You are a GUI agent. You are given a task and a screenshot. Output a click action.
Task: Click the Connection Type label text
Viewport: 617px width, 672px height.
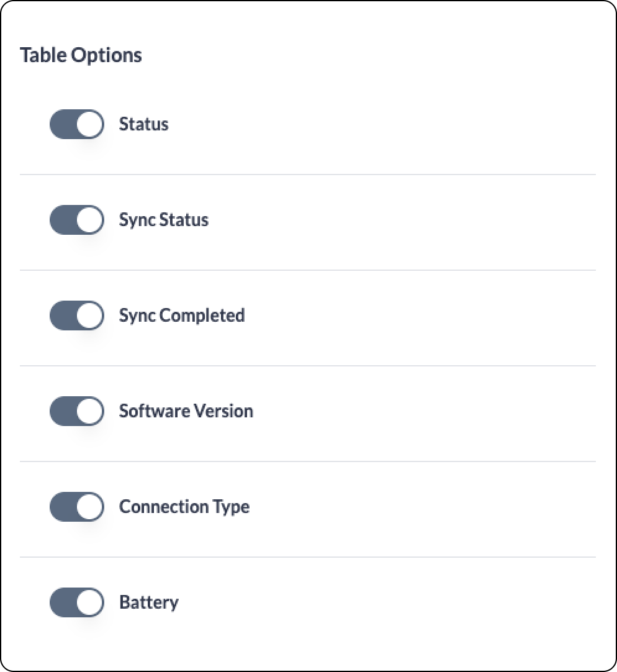[x=184, y=507]
